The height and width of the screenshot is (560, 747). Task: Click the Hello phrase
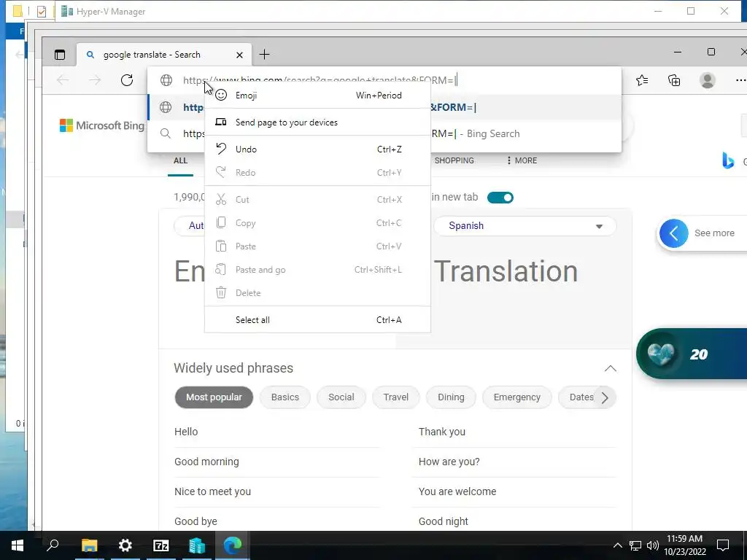tap(186, 432)
